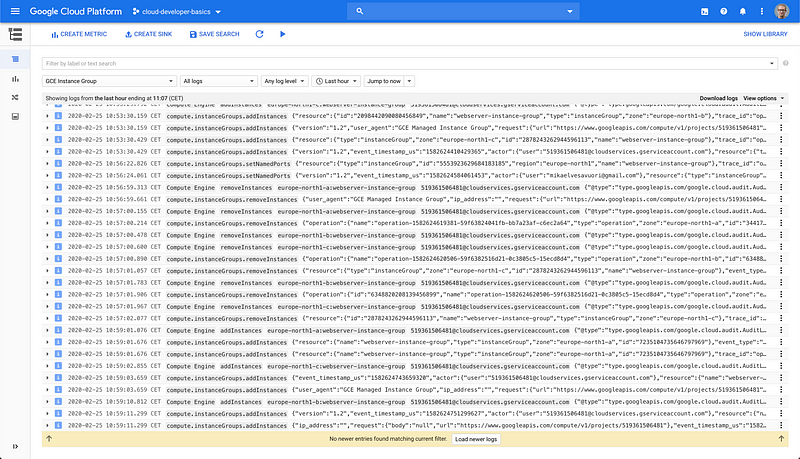
Task: Click the top search bar field
Action: pos(463,11)
